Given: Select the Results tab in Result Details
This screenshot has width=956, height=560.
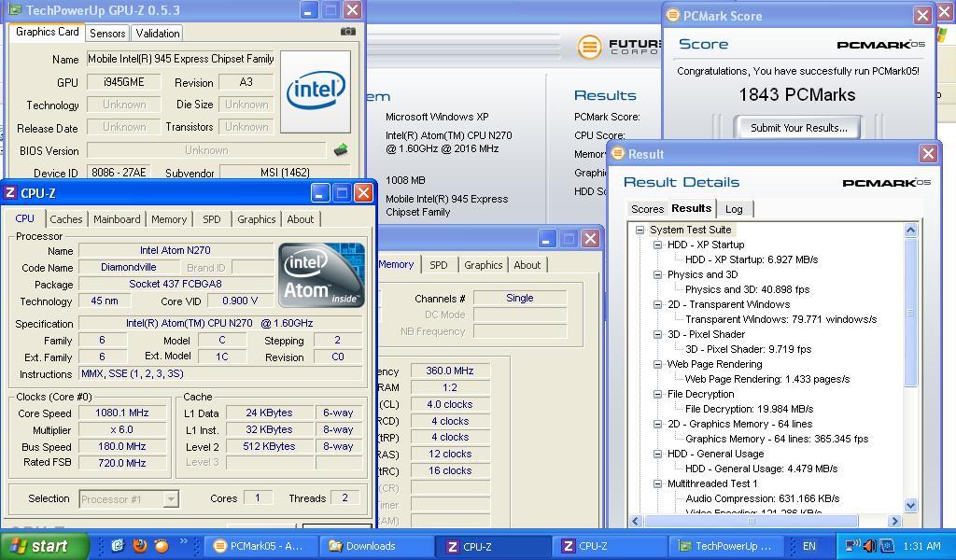Looking at the screenshot, I should [x=692, y=208].
